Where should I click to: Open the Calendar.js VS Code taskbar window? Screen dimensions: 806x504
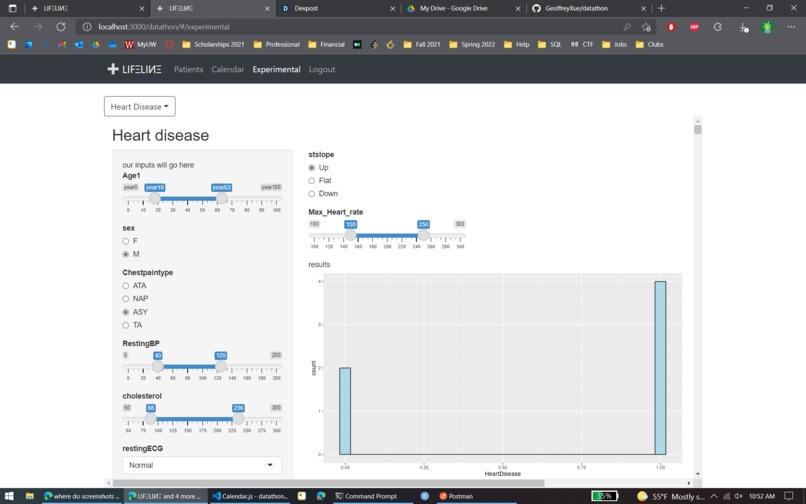tap(250, 496)
